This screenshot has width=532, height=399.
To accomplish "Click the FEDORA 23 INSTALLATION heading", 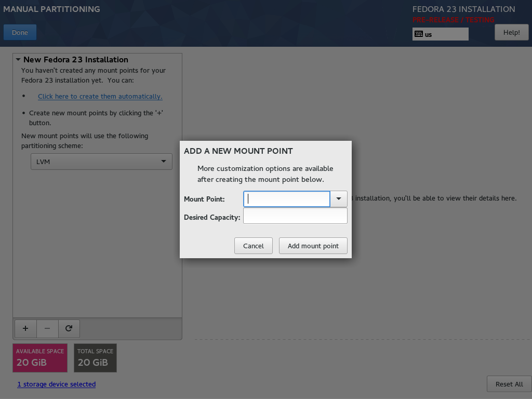I will click(x=464, y=9).
